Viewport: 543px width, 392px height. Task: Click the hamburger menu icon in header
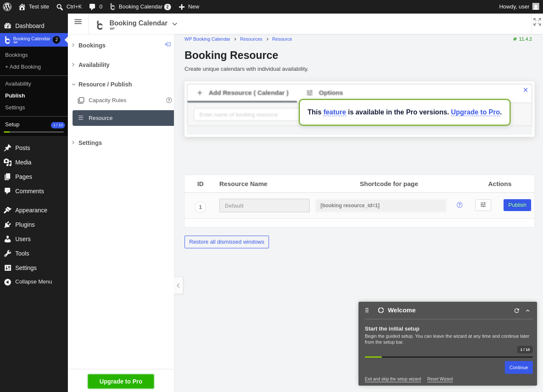click(78, 22)
